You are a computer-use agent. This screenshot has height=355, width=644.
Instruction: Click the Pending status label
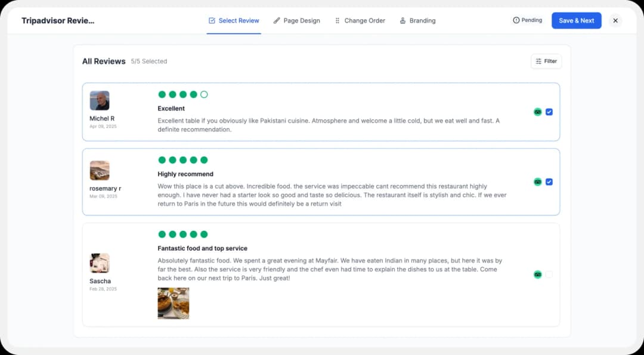tap(530, 20)
